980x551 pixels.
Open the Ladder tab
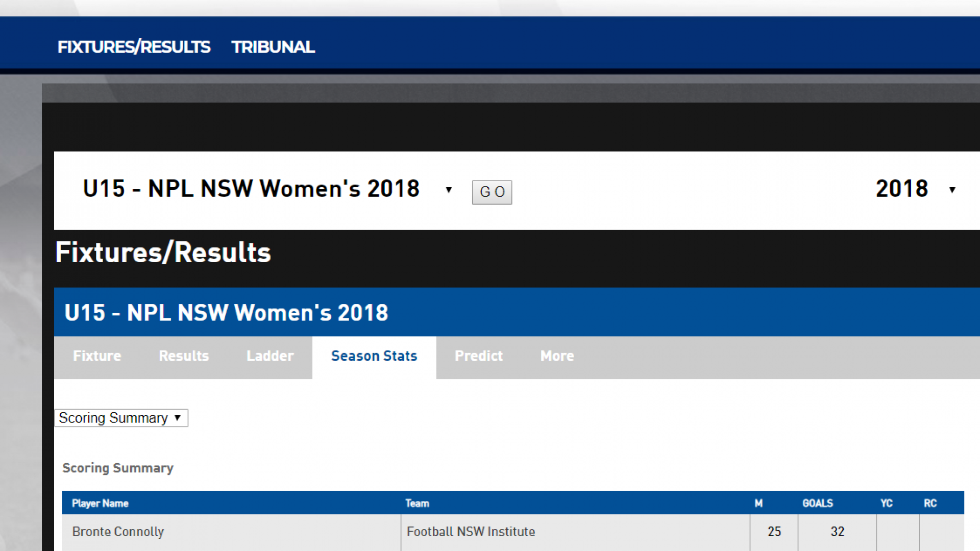click(270, 356)
